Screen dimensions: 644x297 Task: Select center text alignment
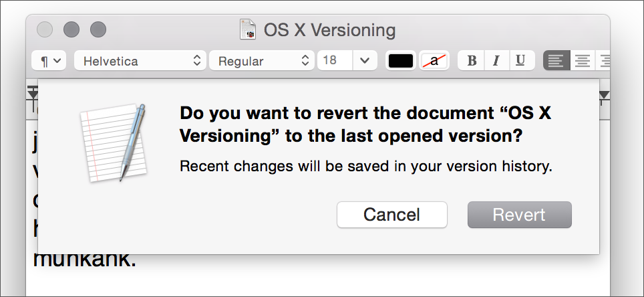click(x=582, y=61)
